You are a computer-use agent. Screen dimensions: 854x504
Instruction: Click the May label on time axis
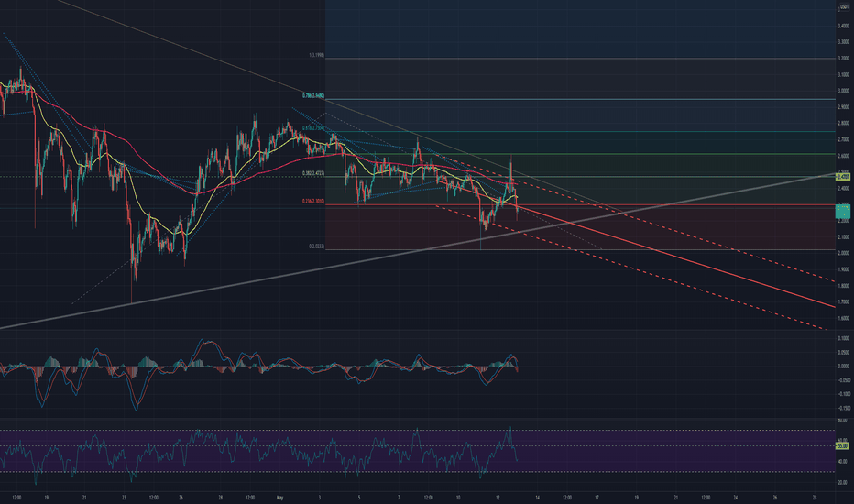(x=280, y=498)
